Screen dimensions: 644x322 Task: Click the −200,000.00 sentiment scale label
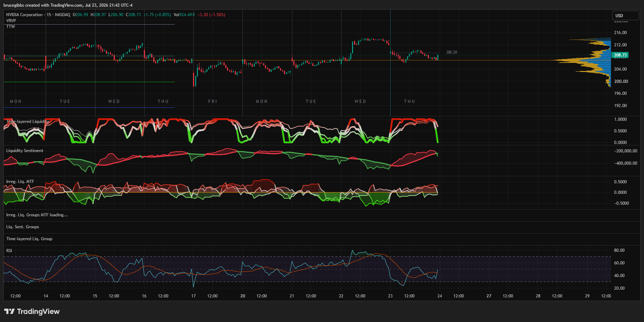[625, 151]
